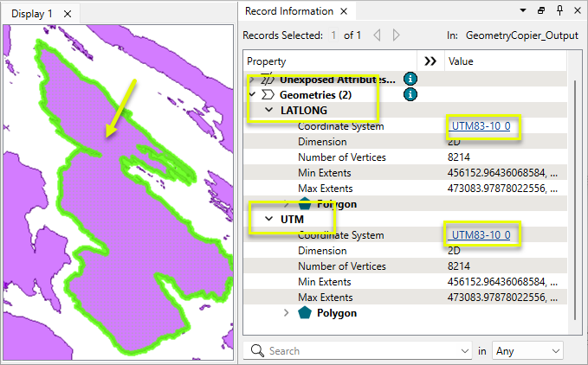Select the lower Polygon pentagon icon
The height and width of the screenshot is (365, 588).
pyautogui.click(x=305, y=312)
